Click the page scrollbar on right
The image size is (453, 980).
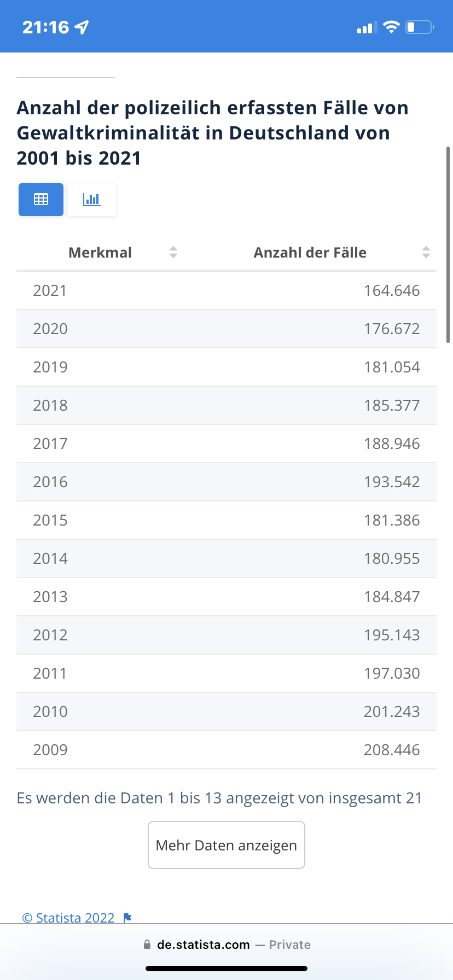point(449,244)
